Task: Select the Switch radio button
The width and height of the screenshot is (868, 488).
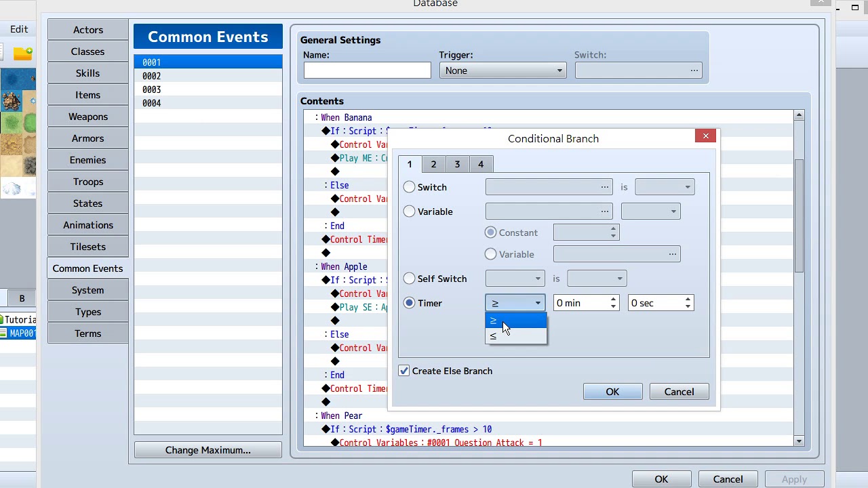Action: (x=410, y=187)
